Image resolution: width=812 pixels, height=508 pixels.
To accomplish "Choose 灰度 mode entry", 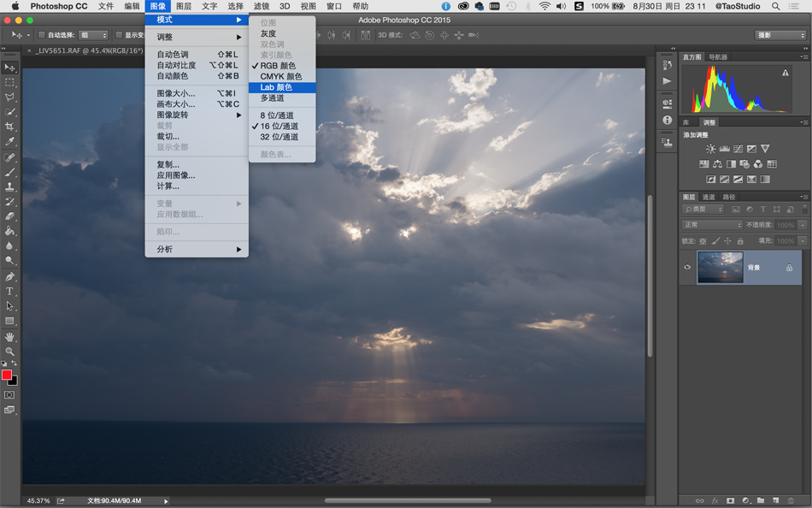I will pos(282,33).
